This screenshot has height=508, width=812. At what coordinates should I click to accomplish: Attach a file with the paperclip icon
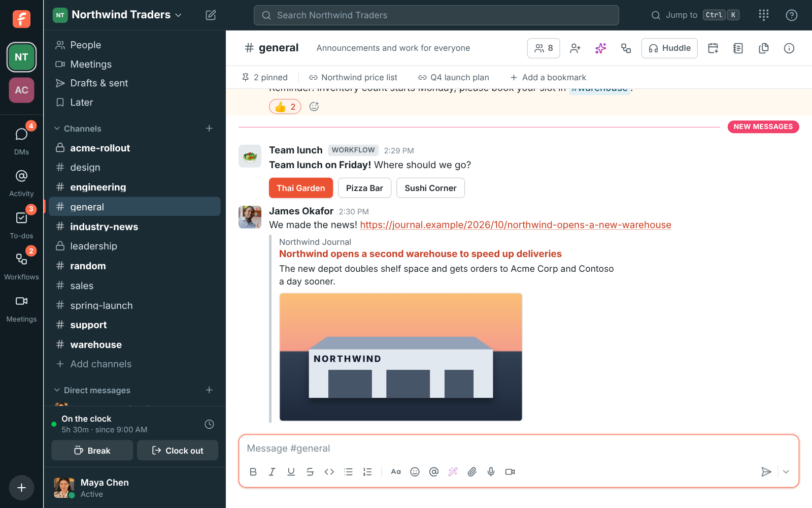click(x=472, y=472)
